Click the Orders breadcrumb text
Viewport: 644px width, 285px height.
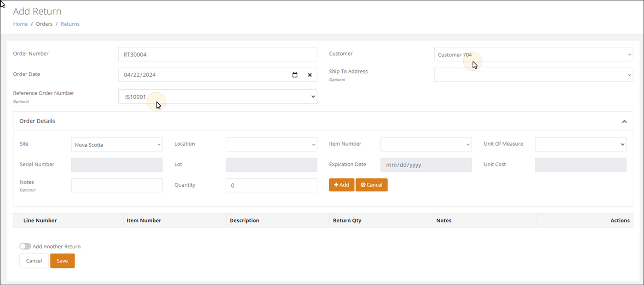(x=44, y=24)
